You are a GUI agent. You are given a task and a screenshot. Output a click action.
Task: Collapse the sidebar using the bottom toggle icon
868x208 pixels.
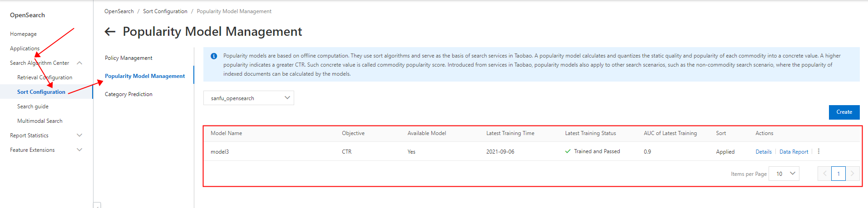[97, 205]
